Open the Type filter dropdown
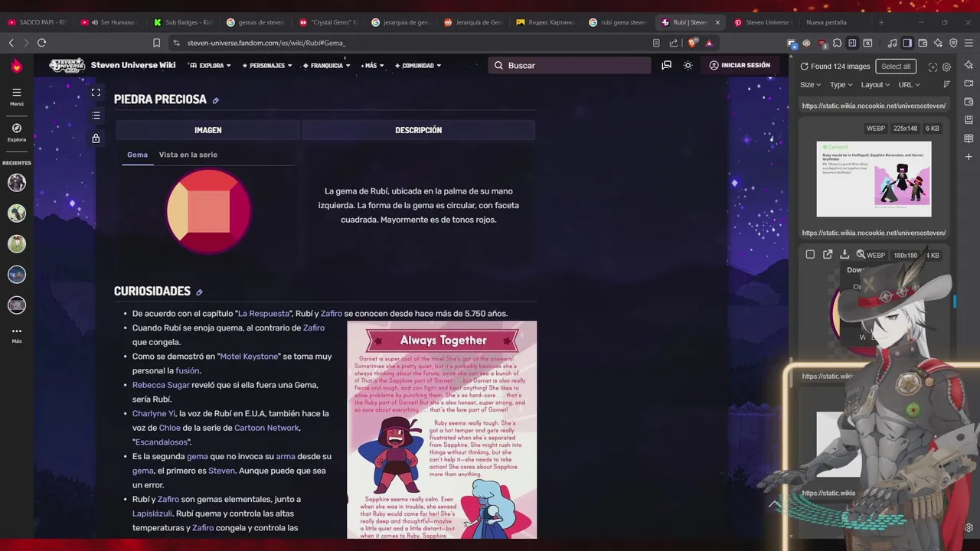980x551 pixels. pyautogui.click(x=841, y=85)
